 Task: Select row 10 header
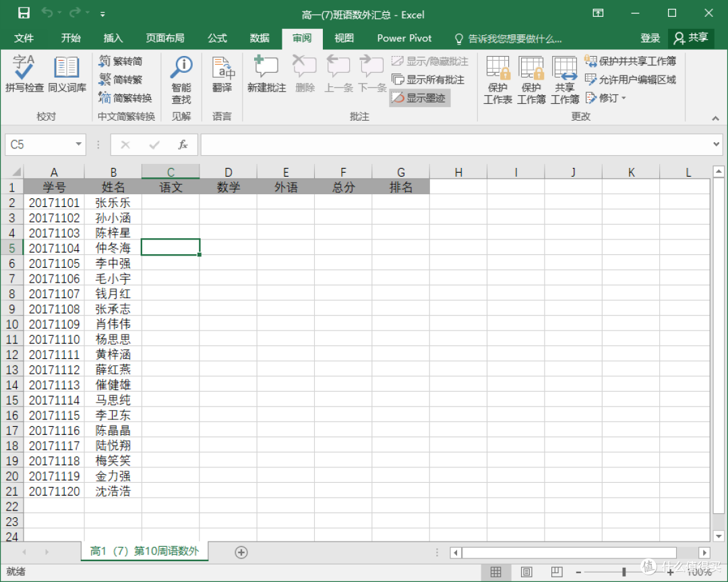coord(11,324)
